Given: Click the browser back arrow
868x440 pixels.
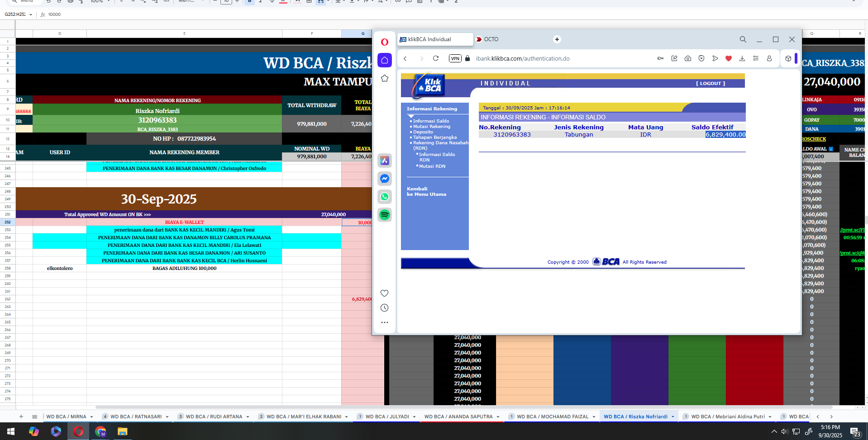Looking at the screenshot, I should point(405,58).
